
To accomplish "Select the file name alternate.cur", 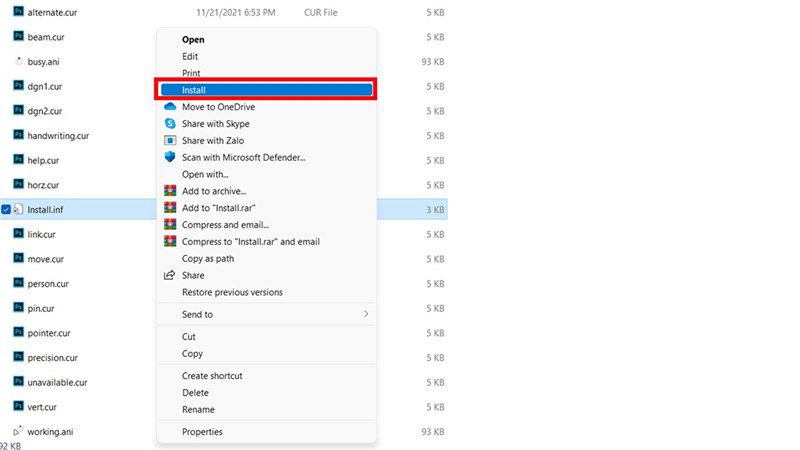I will [52, 12].
